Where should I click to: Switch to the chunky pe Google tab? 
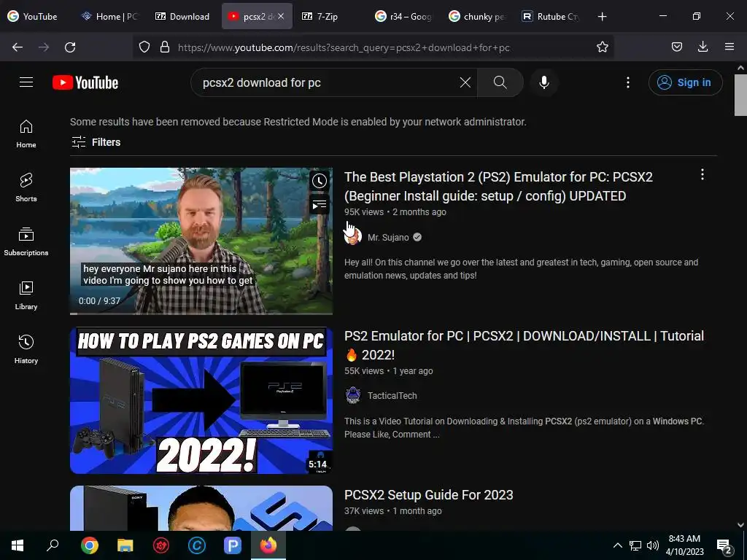(477, 16)
